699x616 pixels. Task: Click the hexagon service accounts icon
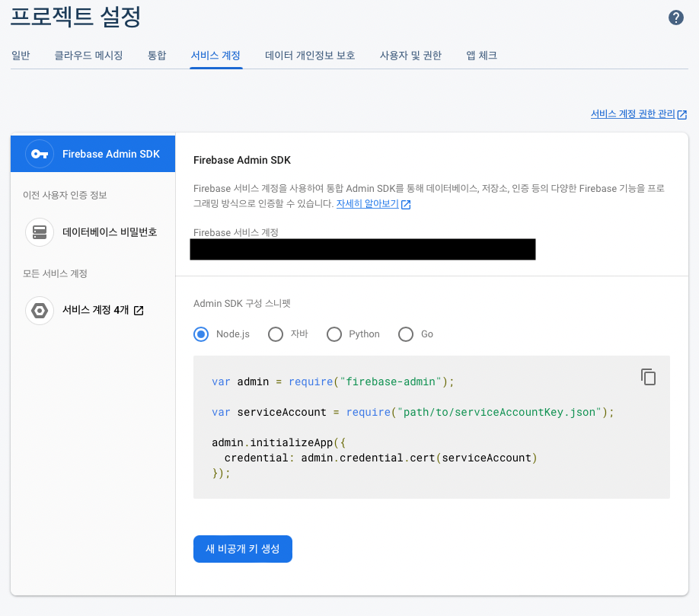point(40,310)
